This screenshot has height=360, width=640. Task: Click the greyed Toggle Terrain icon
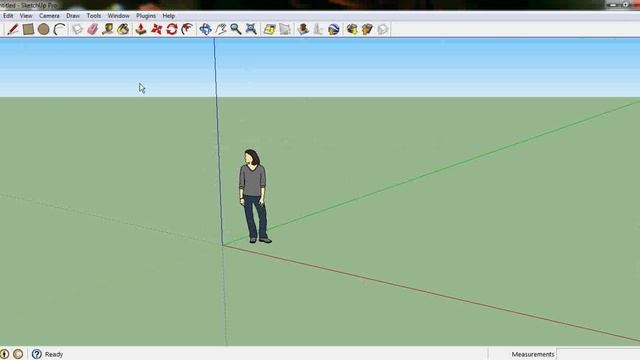coord(285,29)
